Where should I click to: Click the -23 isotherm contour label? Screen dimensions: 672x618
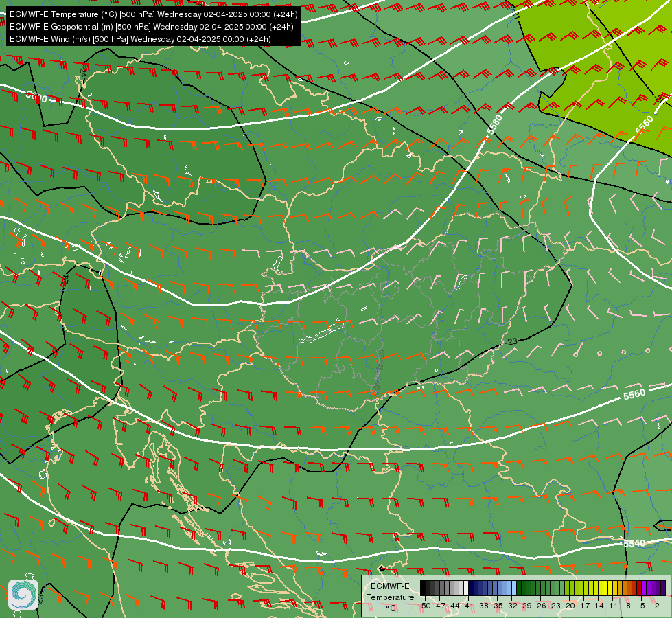tap(511, 341)
